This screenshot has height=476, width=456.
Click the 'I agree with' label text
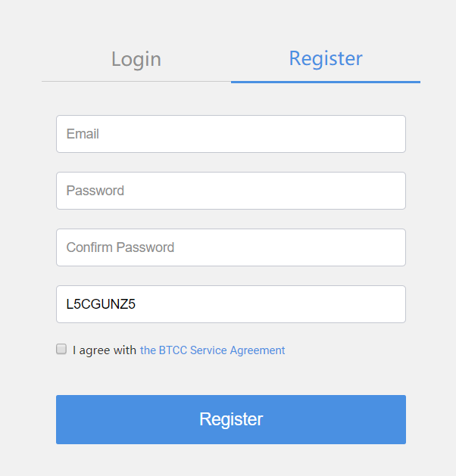(x=105, y=350)
